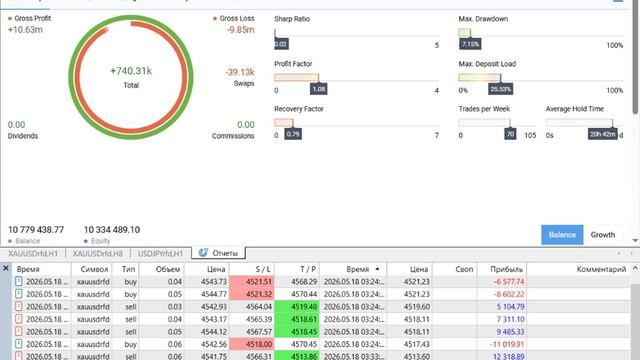This screenshot has width=640, height=360.
Task: Click the +10.63m gross profit value
Action: (25, 30)
